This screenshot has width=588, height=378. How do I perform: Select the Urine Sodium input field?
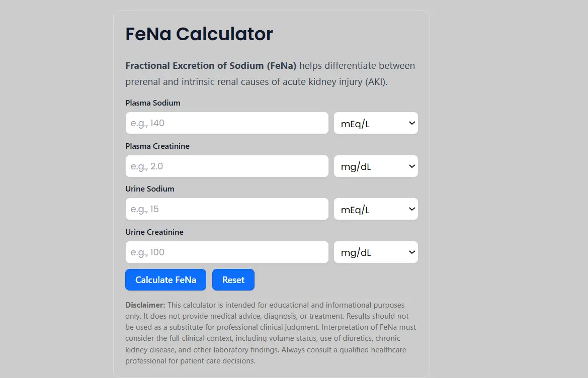(x=226, y=209)
